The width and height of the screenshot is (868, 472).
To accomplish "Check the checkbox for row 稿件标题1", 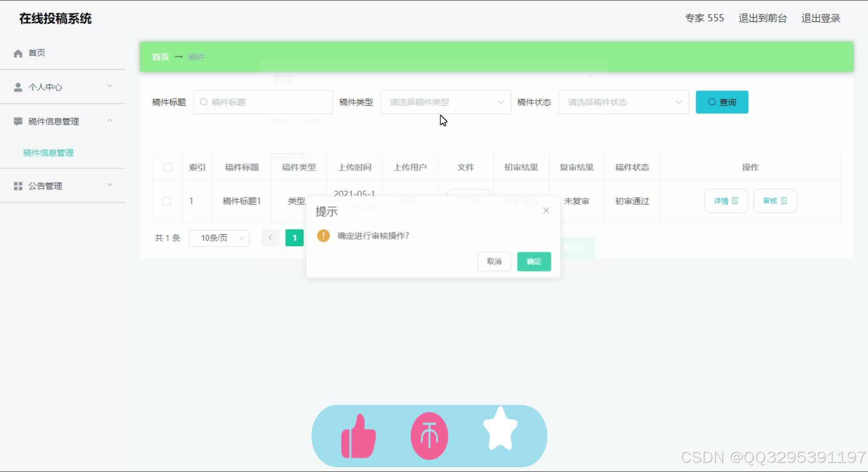I will [167, 201].
